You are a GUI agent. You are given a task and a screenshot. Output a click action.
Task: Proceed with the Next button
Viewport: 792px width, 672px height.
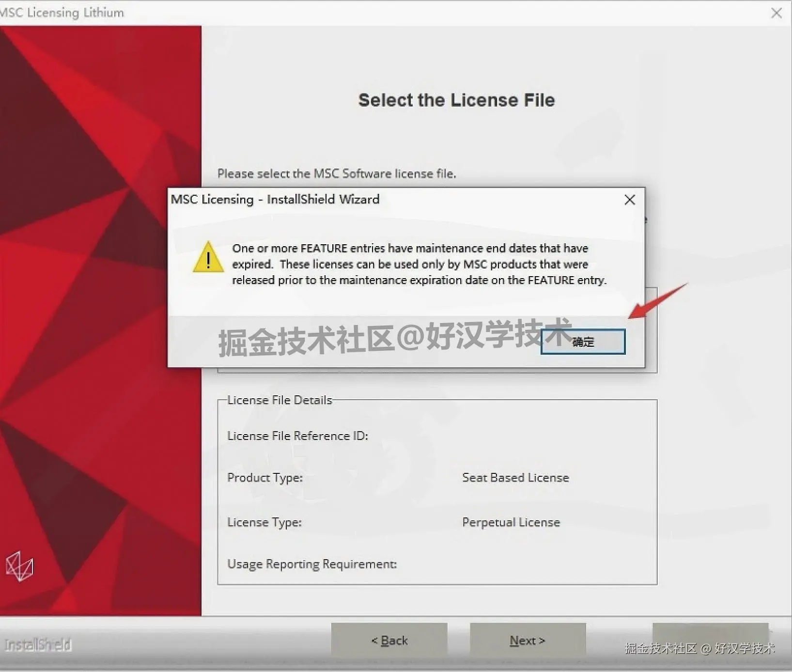tap(528, 641)
